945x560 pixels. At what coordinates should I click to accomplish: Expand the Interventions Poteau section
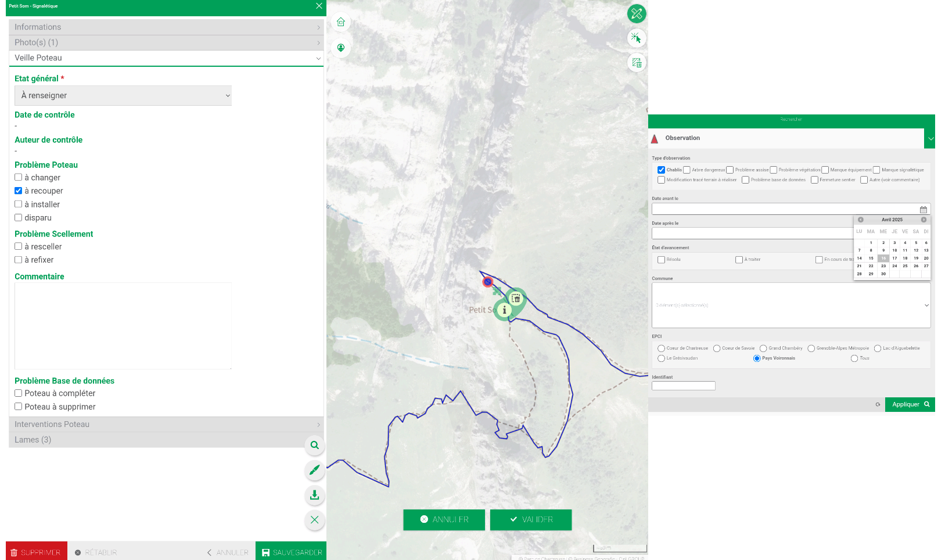tap(166, 425)
